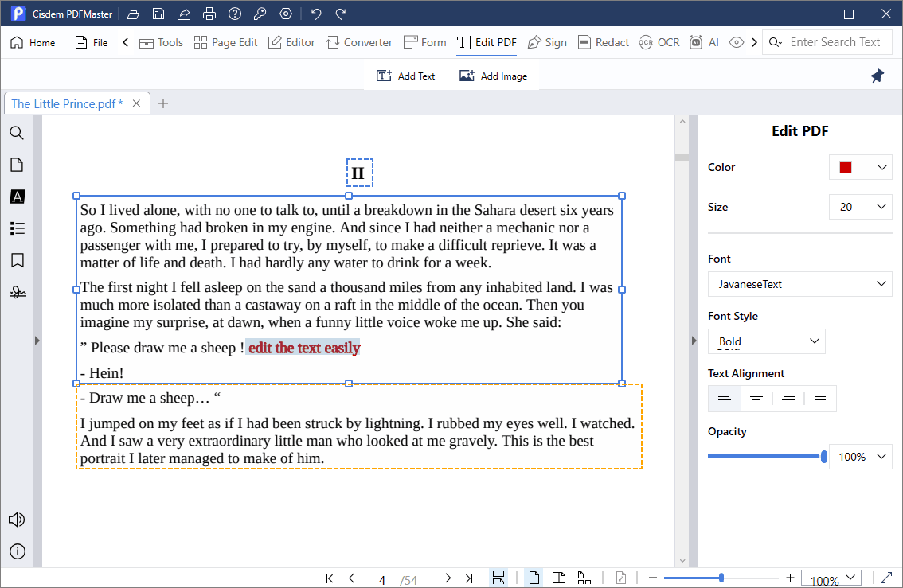Open the Redact tab
The height and width of the screenshot is (588, 903).
pos(604,43)
